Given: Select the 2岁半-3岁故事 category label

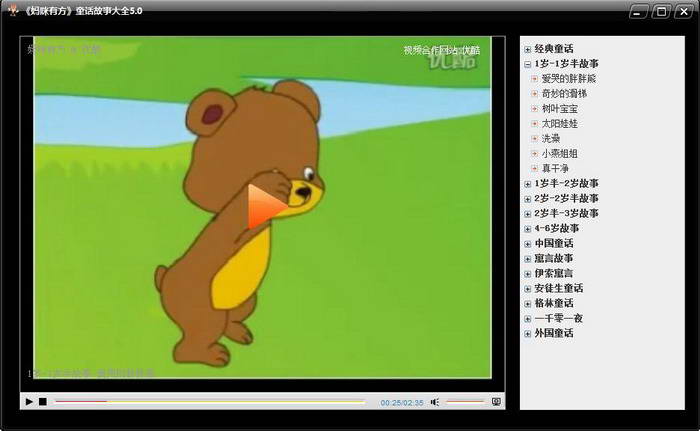Looking at the screenshot, I should [566, 213].
